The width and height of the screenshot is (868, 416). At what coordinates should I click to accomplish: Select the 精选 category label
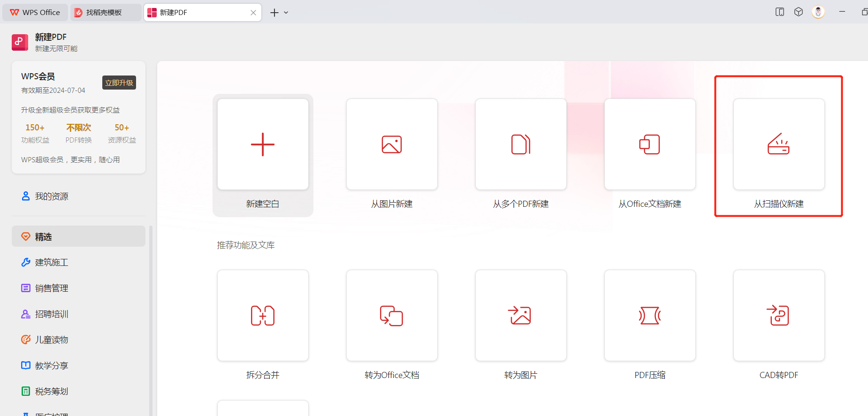click(x=43, y=237)
